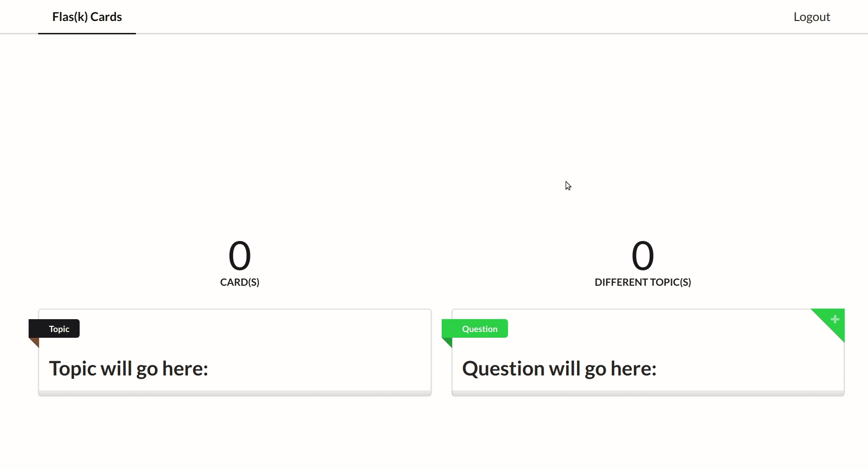The width and height of the screenshot is (868, 468).
Task: Click the green folded corner under Question ribbon
Action: [448, 341]
